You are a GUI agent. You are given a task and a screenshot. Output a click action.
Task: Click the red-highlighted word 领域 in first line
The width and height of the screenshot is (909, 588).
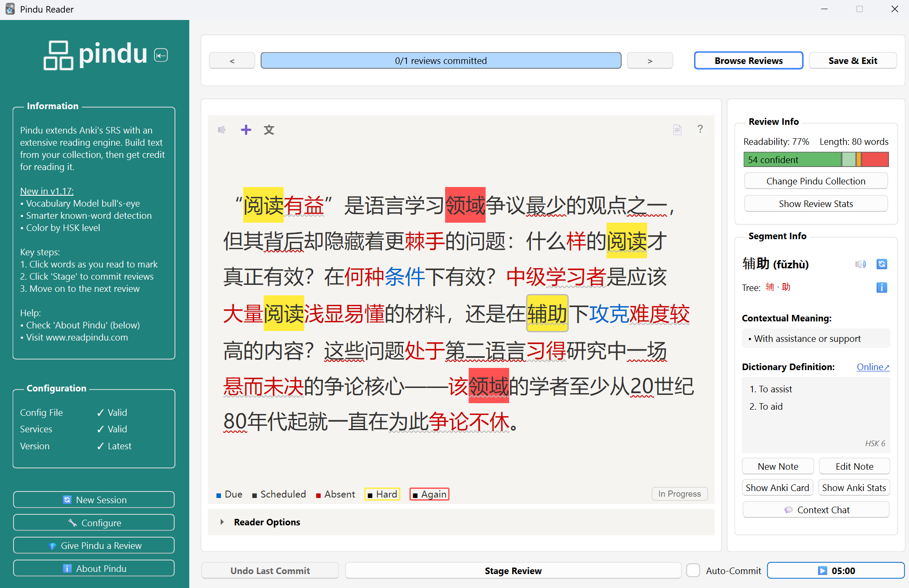(x=465, y=205)
